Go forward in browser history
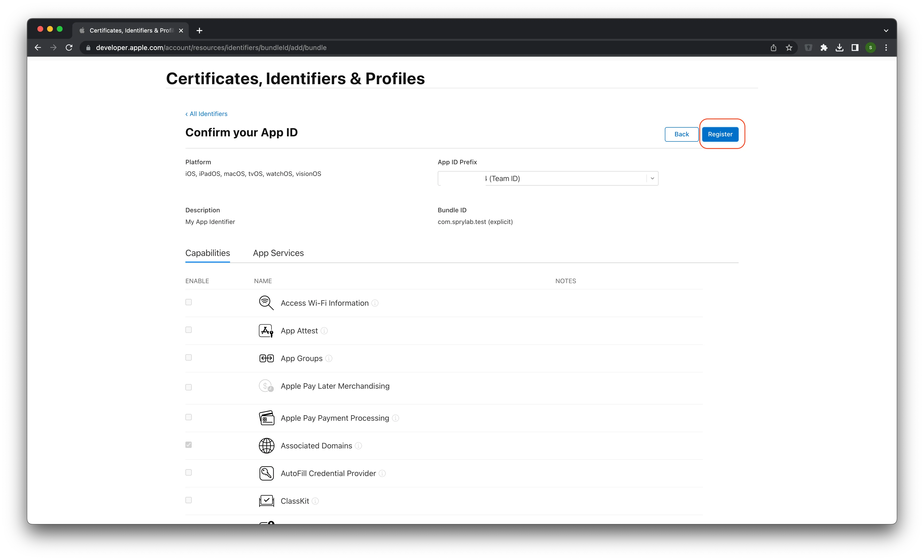The image size is (924, 560). (x=53, y=48)
